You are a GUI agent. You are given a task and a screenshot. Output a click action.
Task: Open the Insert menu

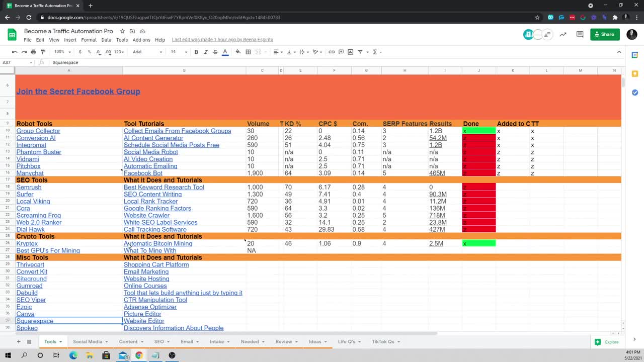click(70, 40)
